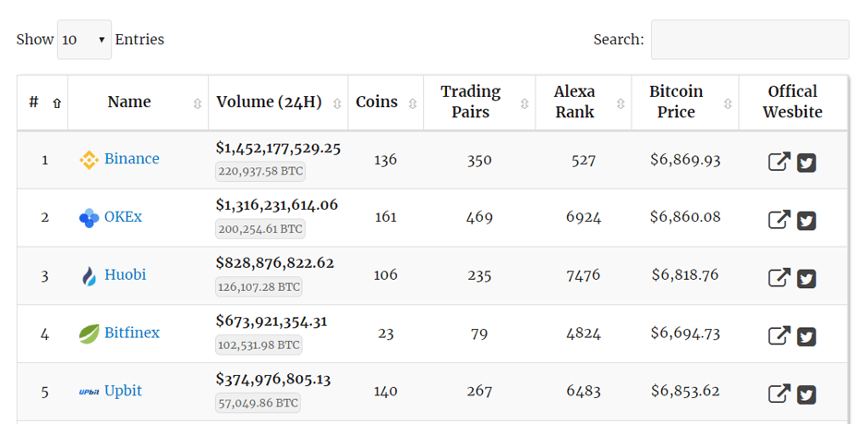The image size is (868, 424).
Task: Select the $828,876,822.62 volume value
Action: tap(275, 263)
